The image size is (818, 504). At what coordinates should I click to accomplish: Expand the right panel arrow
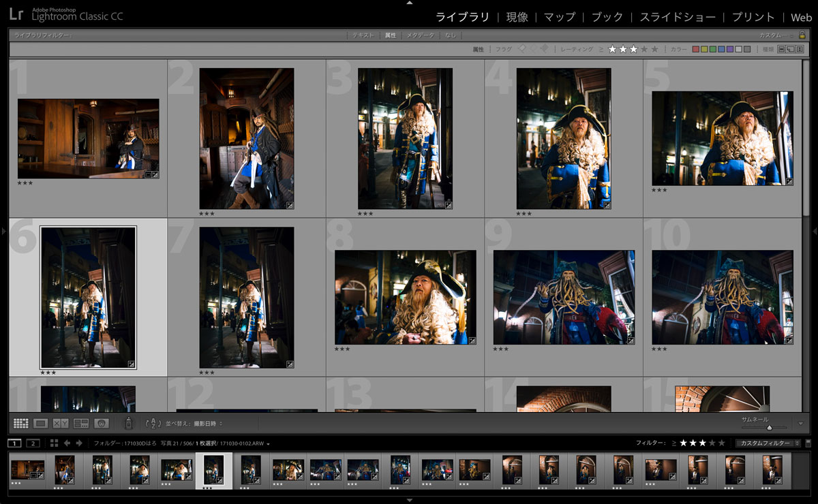815,232
